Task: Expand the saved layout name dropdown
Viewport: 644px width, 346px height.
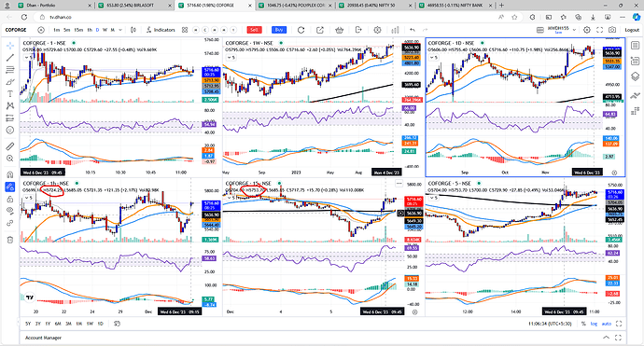Action: 574,30
